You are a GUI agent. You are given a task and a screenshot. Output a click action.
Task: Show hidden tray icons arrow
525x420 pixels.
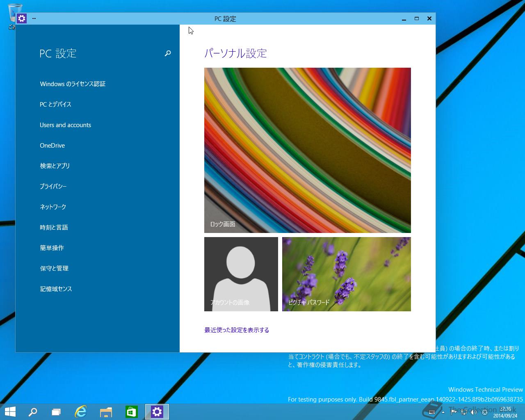(x=443, y=412)
